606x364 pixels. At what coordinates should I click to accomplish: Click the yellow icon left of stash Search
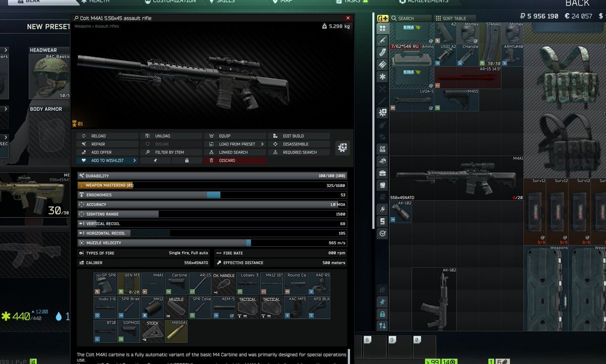[382, 18]
